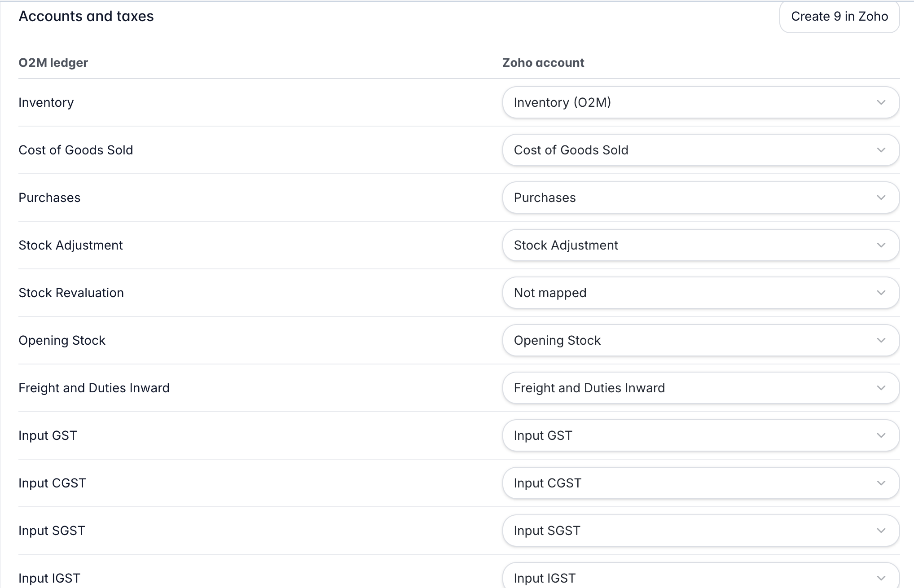Select the Cost of Goods Sold ledger label
The height and width of the screenshot is (588, 914).
coord(76,150)
